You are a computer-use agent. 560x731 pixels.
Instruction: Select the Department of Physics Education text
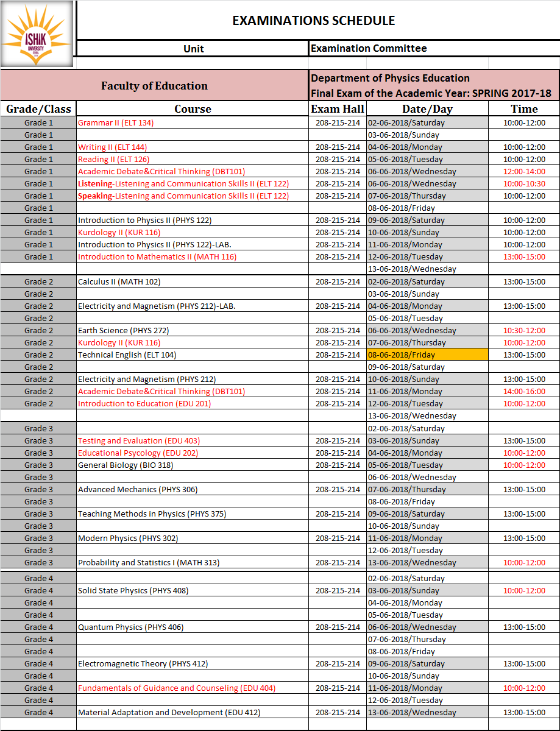(x=390, y=78)
